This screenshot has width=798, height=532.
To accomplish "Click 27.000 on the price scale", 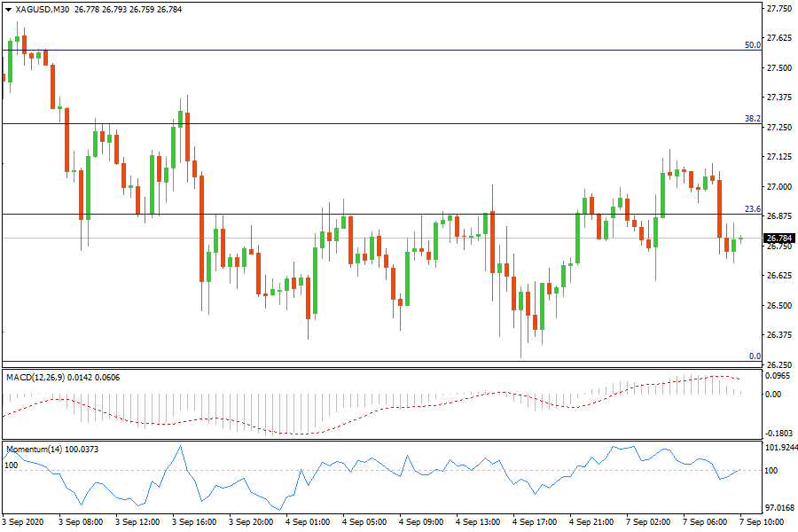I will point(779,187).
